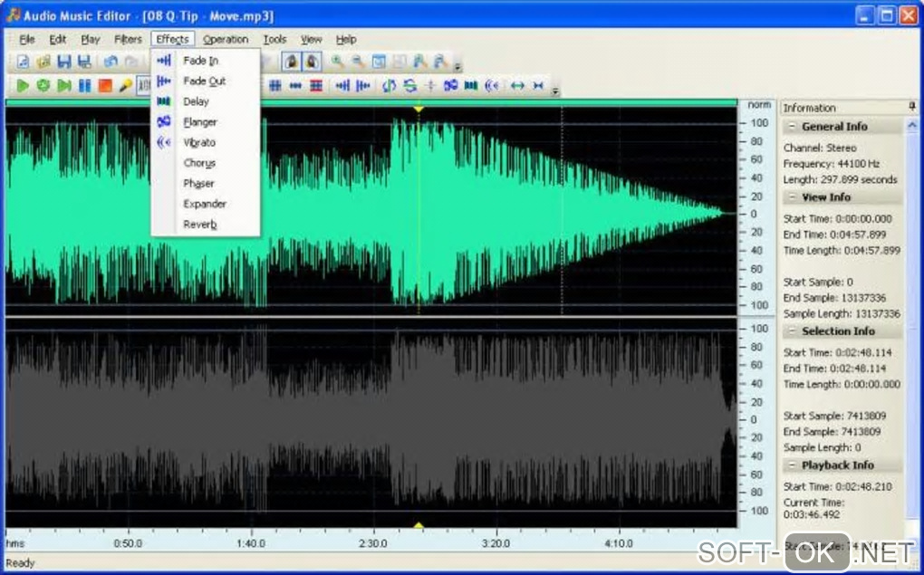Choose Fade In from Effects menu
This screenshot has width=924, height=575.
[205, 61]
